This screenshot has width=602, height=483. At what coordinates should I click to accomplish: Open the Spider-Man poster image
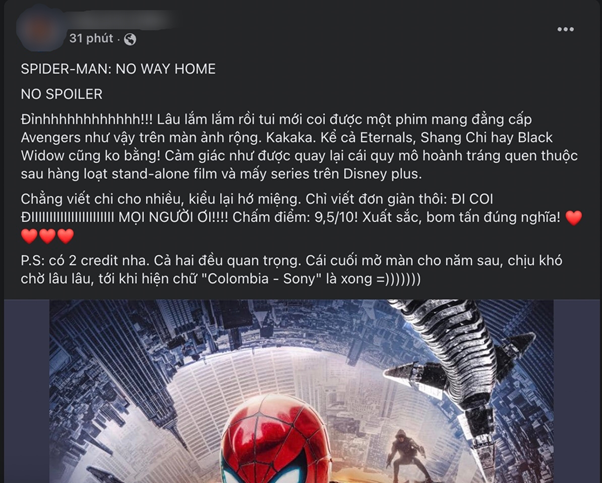(301, 391)
